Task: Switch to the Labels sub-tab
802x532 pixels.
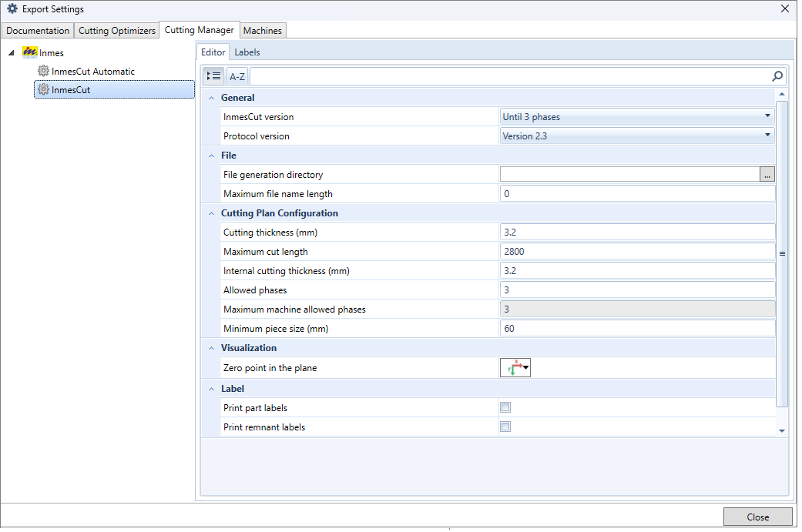Action: tap(247, 52)
